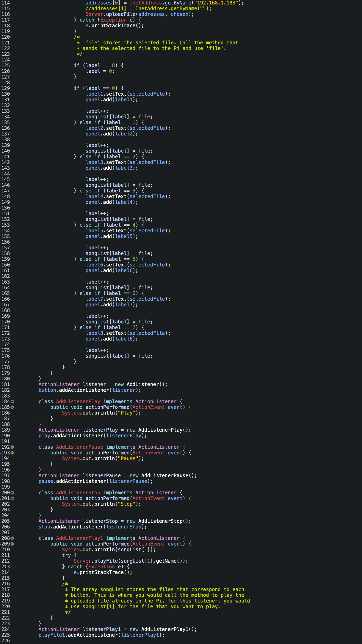The width and height of the screenshot is (362, 644).
Task: Click line number 226 in the gutter
Action: pyautogui.click(x=5, y=641)
